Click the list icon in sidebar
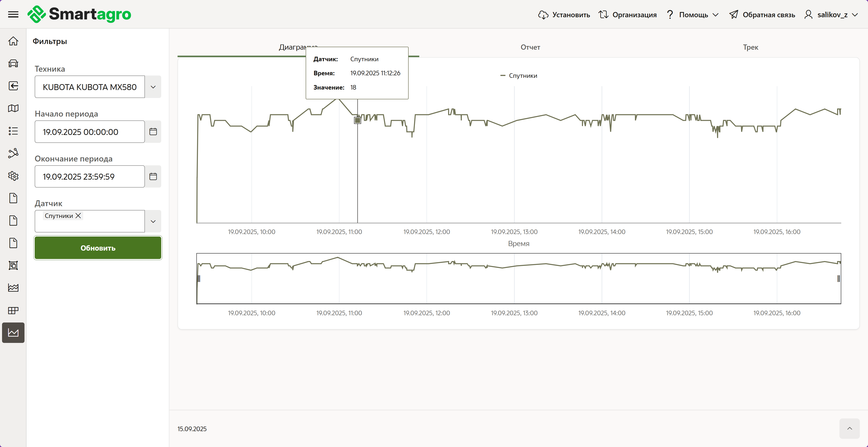This screenshot has height=447, width=868. point(13,131)
